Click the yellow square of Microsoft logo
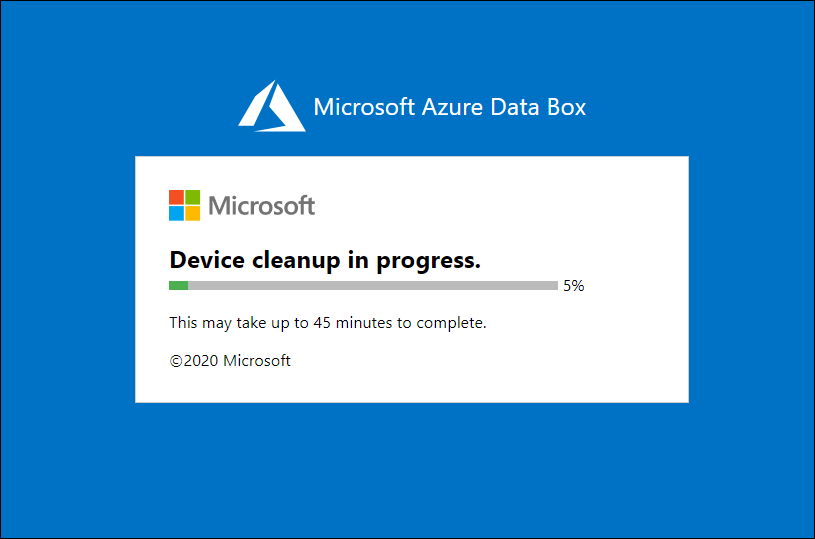Screen dimensions: 815x539 (193, 214)
